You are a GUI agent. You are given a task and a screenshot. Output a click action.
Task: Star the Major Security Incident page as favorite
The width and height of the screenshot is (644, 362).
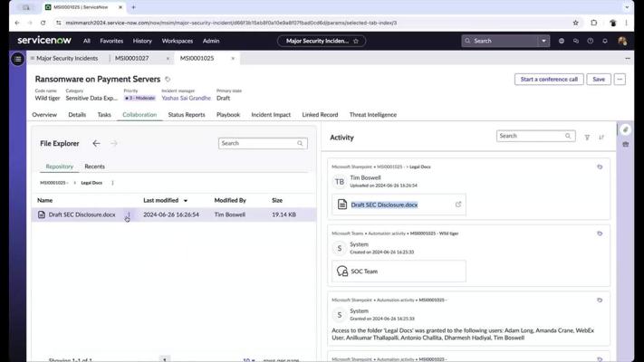point(356,41)
